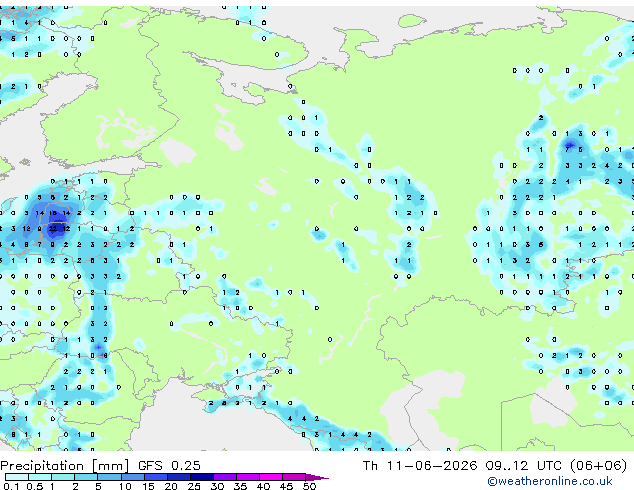Click the date 'Th 11-06-2026'
Screen dimensions: 634x490
click(420, 466)
